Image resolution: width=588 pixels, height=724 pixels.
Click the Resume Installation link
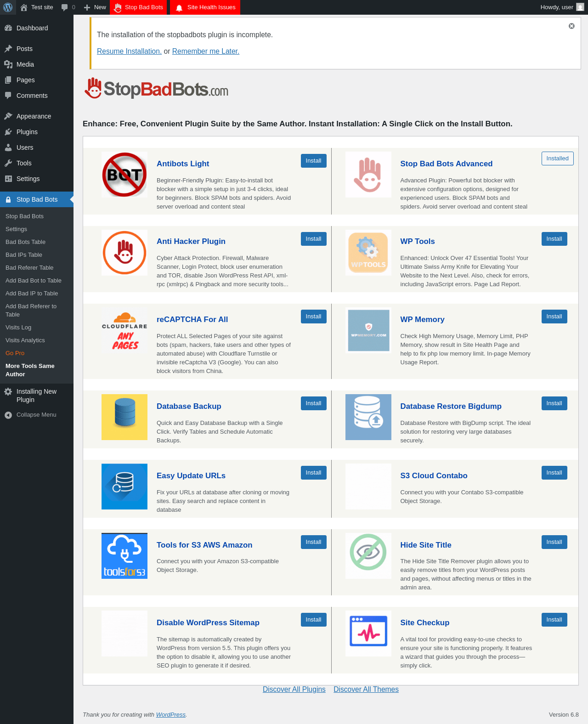[129, 51]
